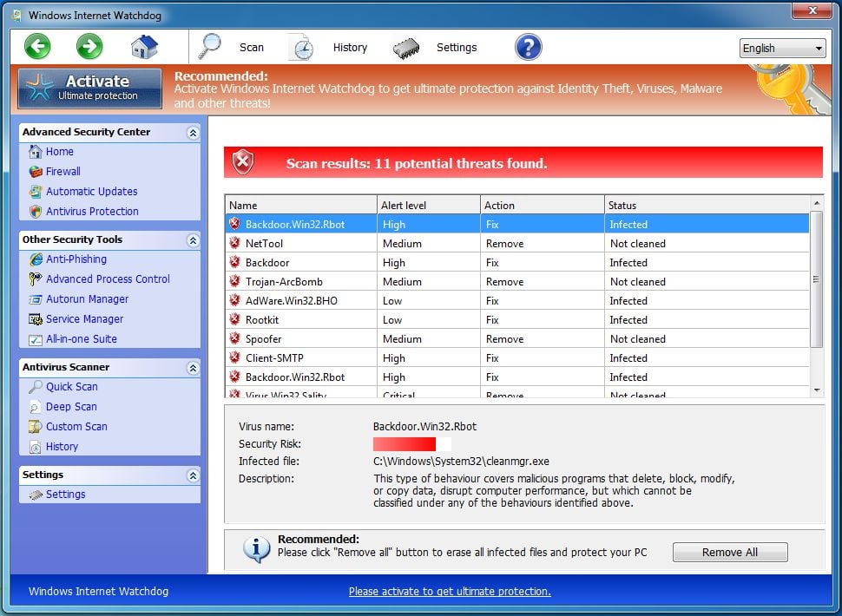The height and width of the screenshot is (616, 842).
Task: Sort results by Alert level column header
Action: 428,206
